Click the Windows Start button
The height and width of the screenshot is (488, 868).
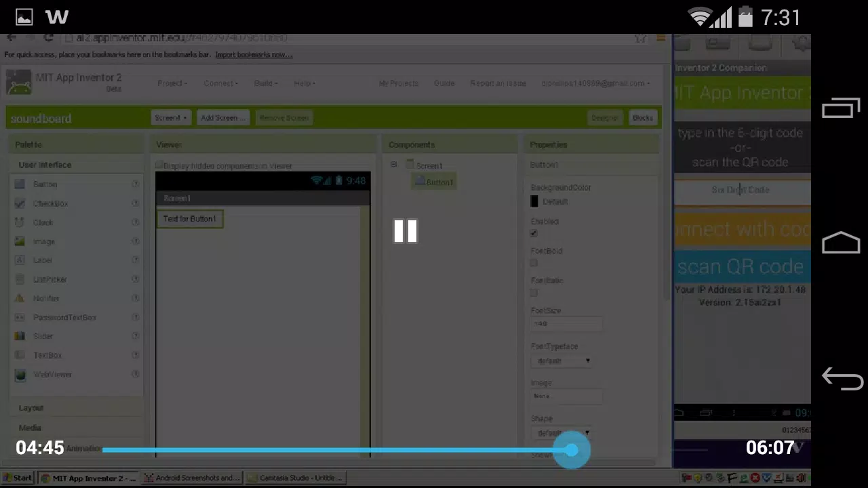[18, 478]
